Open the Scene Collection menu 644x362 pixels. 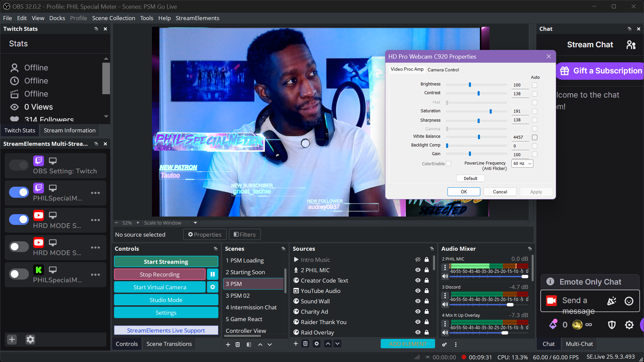[113, 18]
